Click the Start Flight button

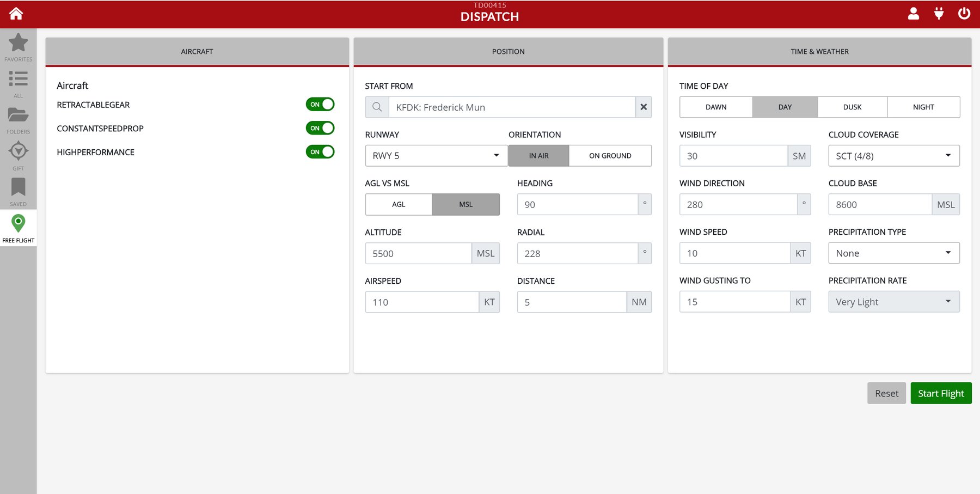(941, 393)
